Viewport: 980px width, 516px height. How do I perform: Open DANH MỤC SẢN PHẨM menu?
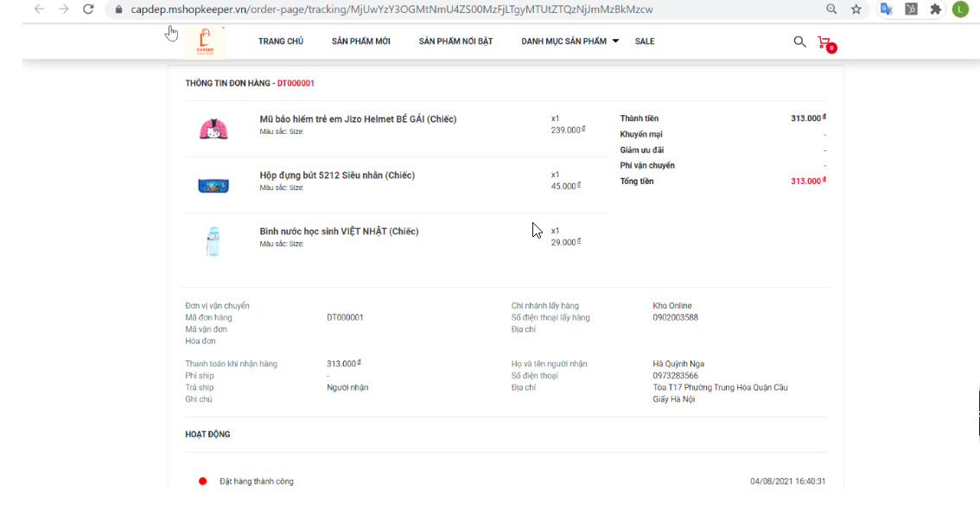click(563, 41)
